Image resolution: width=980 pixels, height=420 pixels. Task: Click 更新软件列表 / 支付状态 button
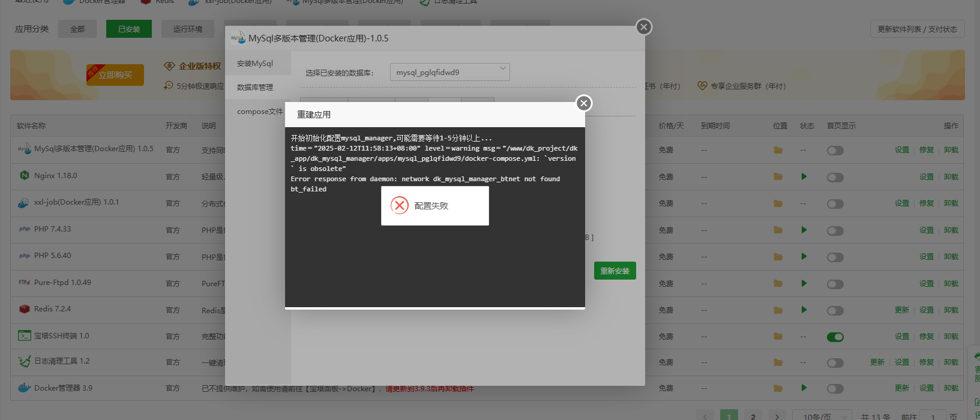tap(918, 29)
